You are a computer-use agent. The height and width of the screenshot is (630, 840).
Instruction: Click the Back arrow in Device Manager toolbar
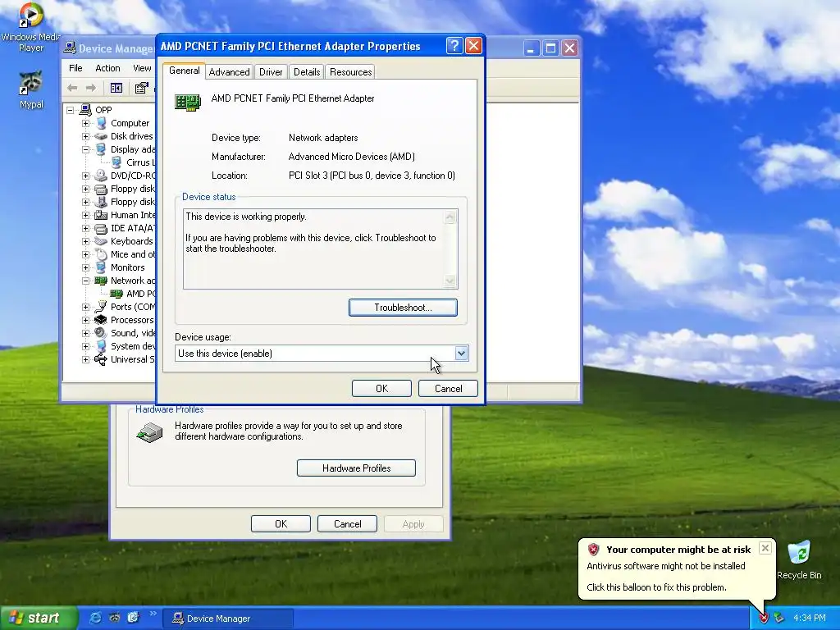[x=72, y=88]
